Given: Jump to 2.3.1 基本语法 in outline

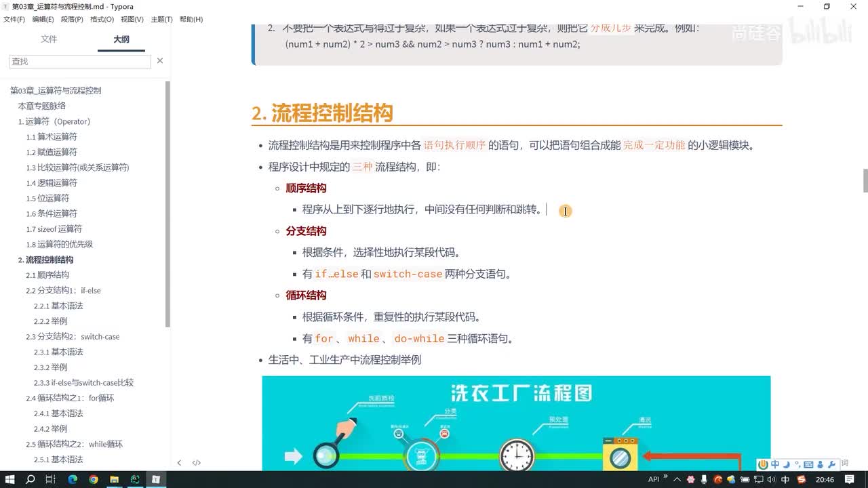Looking at the screenshot, I should (58, 352).
